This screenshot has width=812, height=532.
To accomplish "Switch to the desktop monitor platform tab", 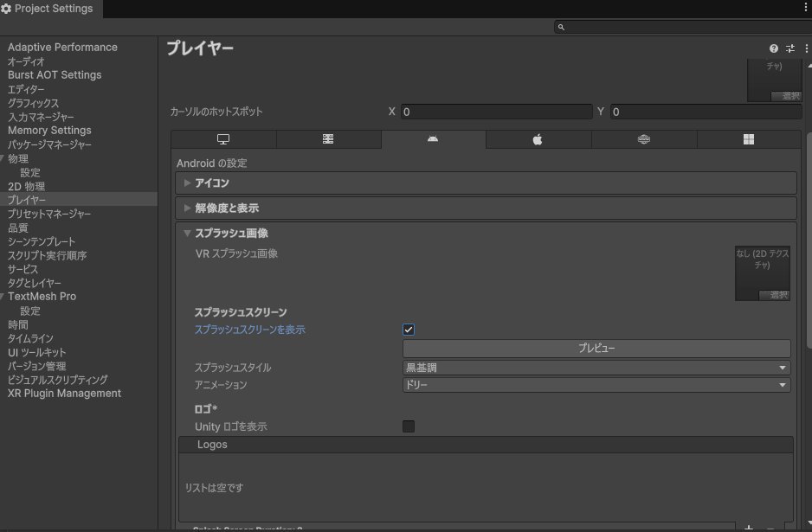I will pos(223,139).
